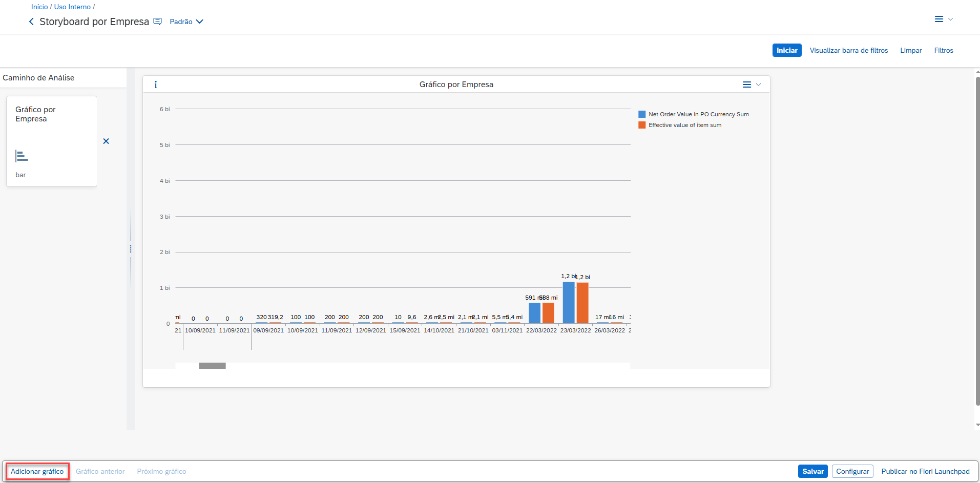The image size is (980, 483).
Task: Go to Uso Interno breadcrumb
Action: (x=72, y=7)
